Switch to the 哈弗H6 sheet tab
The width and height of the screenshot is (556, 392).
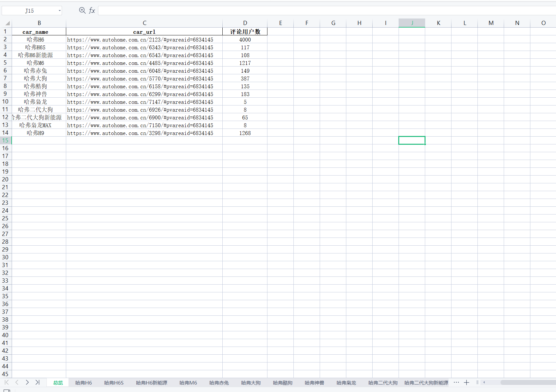click(x=83, y=383)
